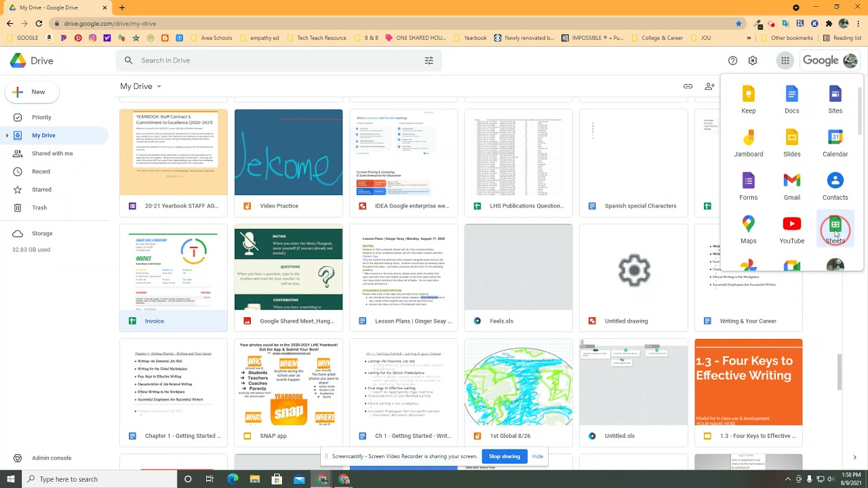
Task: Click the Chrome address bar
Action: [x=393, y=23]
